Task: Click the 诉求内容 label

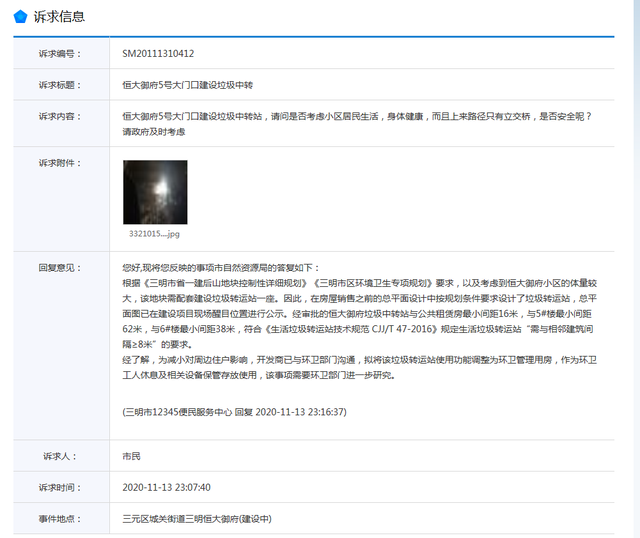Action: (x=60, y=116)
